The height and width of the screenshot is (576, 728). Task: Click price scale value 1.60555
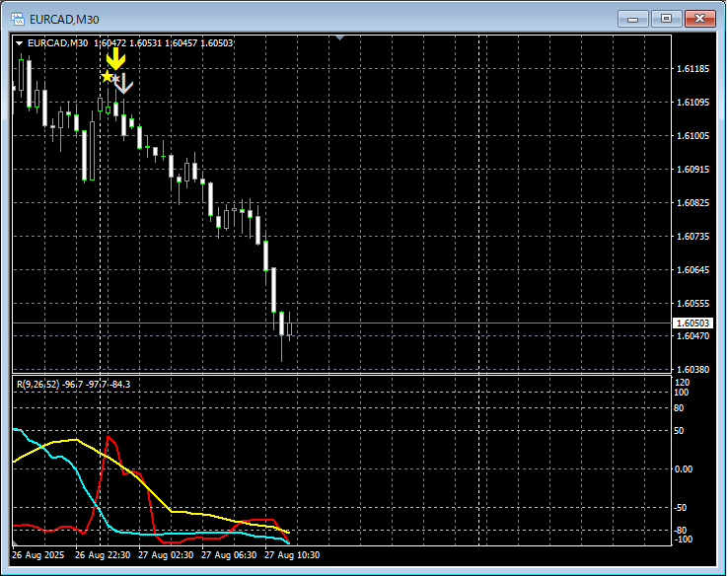coord(693,303)
